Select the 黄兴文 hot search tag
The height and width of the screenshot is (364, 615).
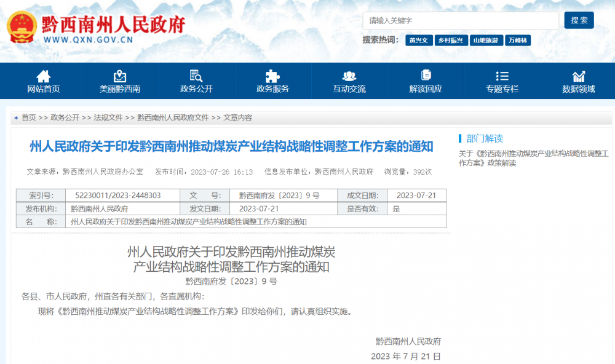click(419, 41)
